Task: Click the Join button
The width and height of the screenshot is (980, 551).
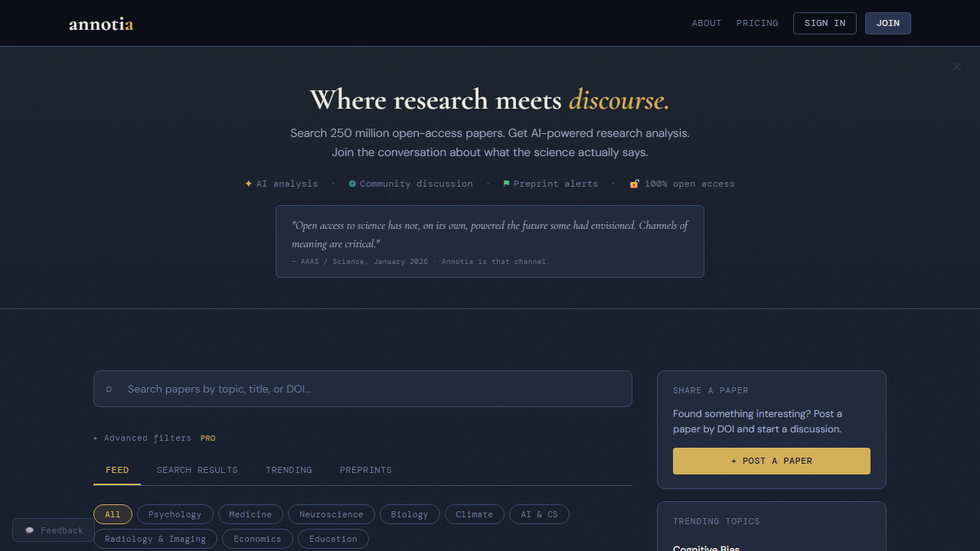Action: click(x=887, y=23)
